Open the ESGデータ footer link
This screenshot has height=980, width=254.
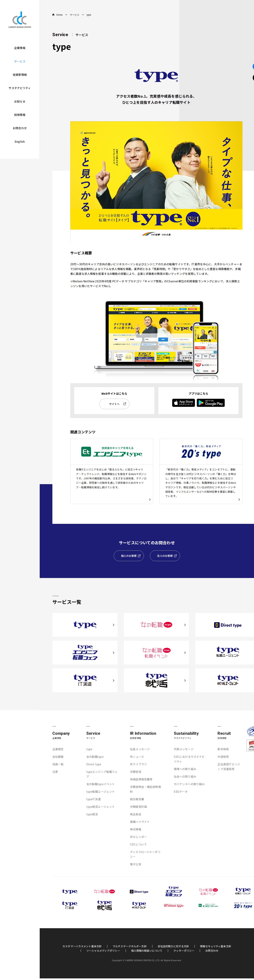(x=181, y=792)
